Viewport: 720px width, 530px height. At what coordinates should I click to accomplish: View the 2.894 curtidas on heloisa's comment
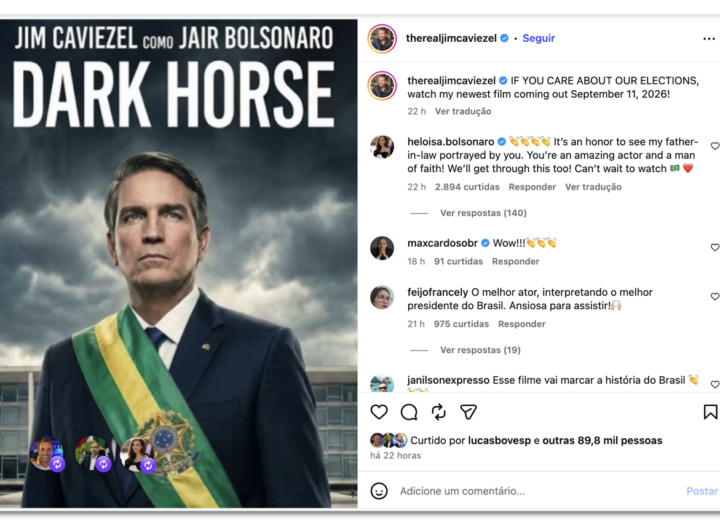pyautogui.click(x=468, y=187)
